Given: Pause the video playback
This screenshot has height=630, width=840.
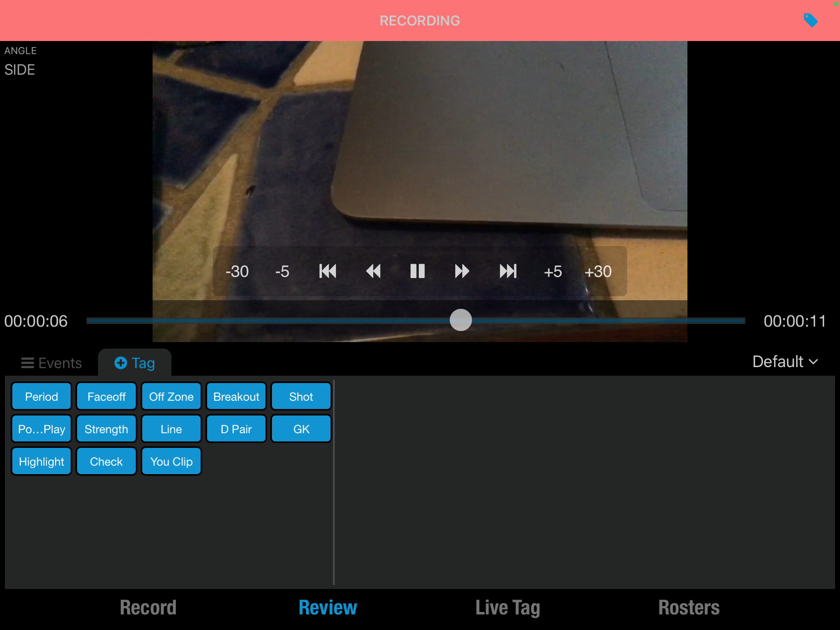Looking at the screenshot, I should pyautogui.click(x=418, y=271).
